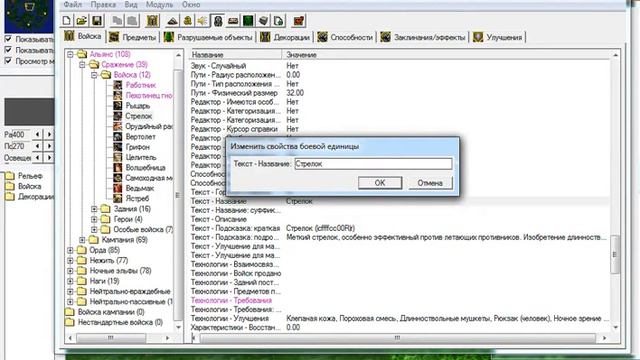
Task: Switch to the Способности tab
Action: 345,37
